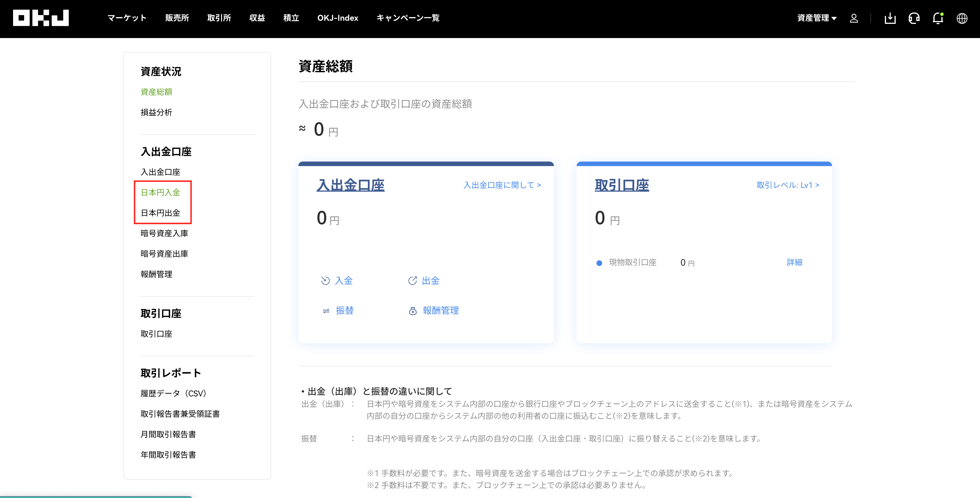The image size is (980, 498).
Task: Open 取引レベル: Lv1 > link
Action: [x=788, y=185]
